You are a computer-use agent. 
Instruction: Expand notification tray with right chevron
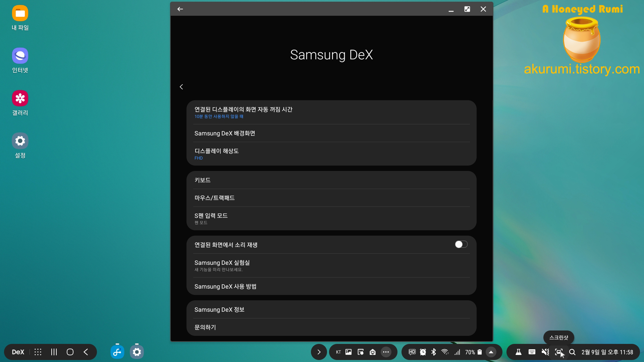click(319, 352)
